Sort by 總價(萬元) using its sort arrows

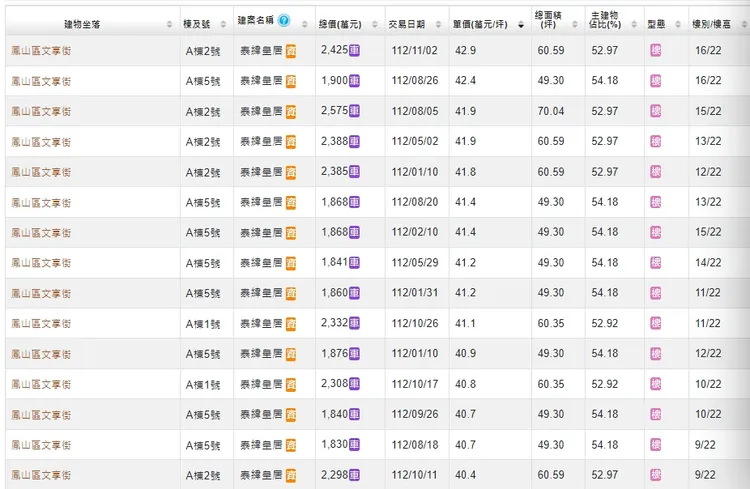(x=375, y=24)
